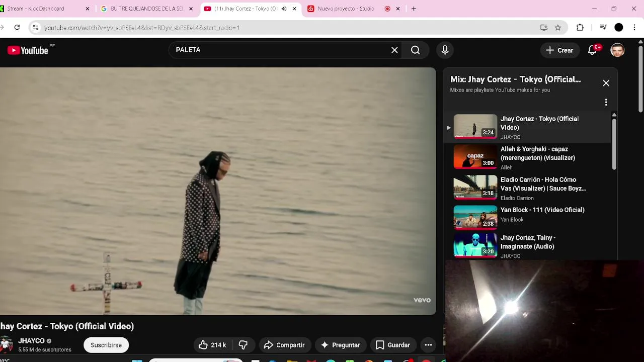Viewport: 644px width, 362px height.
Task: Like the video with 214 k
Action: tap(212, 345)
